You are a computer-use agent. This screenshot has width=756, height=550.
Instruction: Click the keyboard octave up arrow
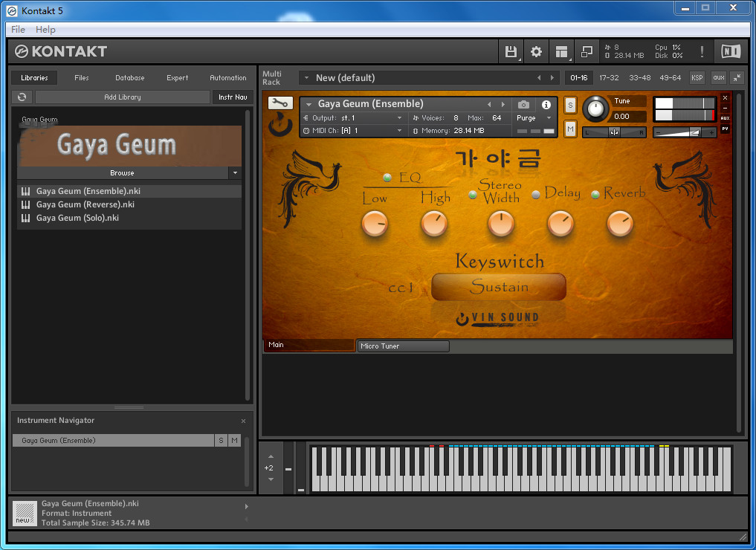pos(271,456)
